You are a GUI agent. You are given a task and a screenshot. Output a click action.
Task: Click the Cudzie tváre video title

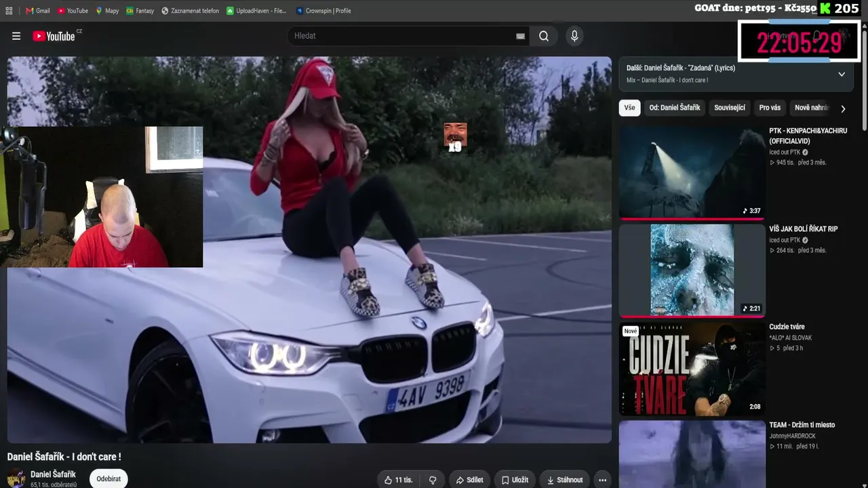click(x=787, y=327)
